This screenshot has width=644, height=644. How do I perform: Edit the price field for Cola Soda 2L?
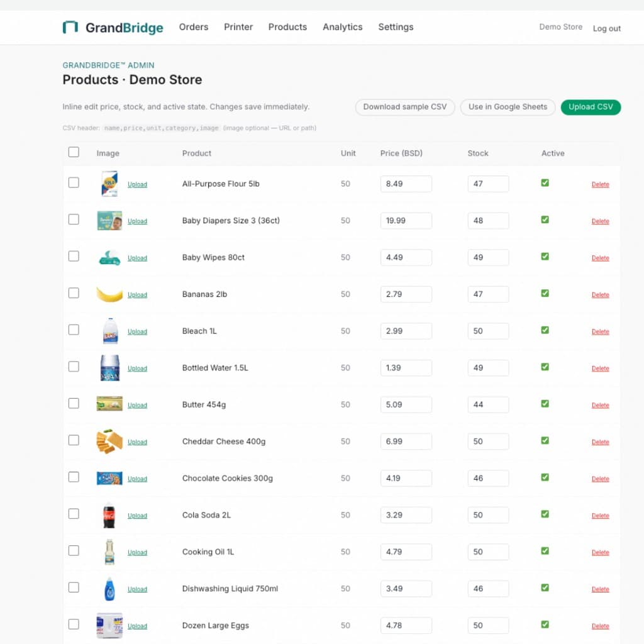click(x=406, y=514)
